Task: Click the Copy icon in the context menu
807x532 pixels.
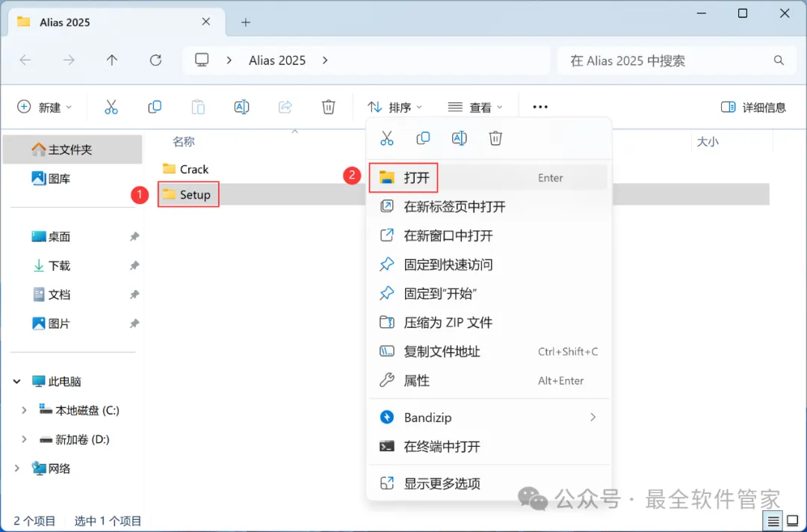Action: click(423, 138)
